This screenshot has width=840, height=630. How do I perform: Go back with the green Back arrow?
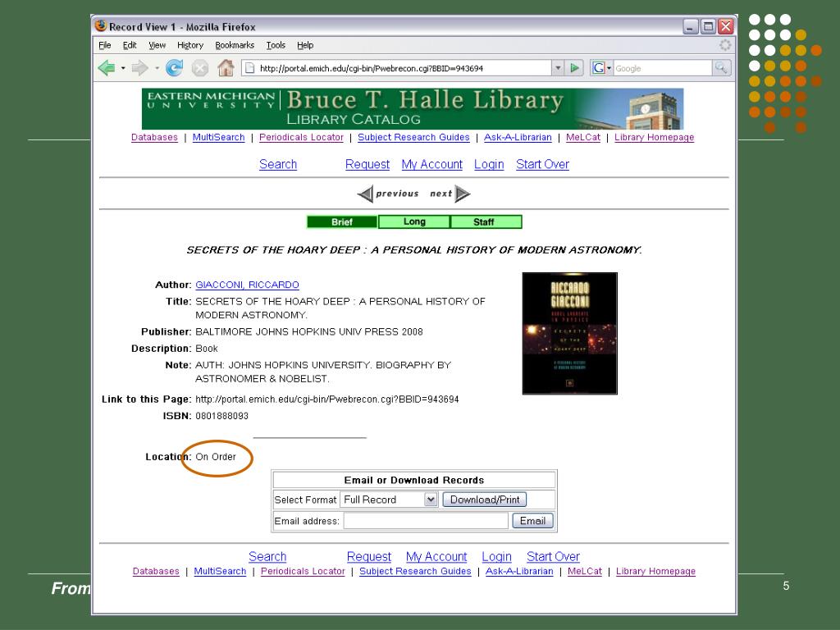coord(107,68)
